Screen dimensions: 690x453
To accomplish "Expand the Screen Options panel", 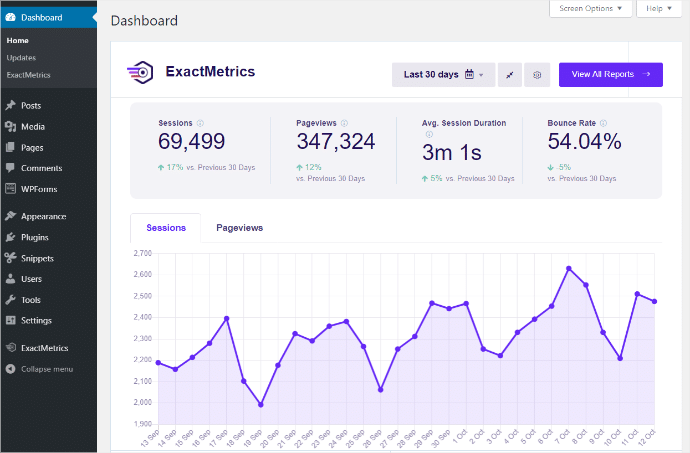I will coord(591,8).
